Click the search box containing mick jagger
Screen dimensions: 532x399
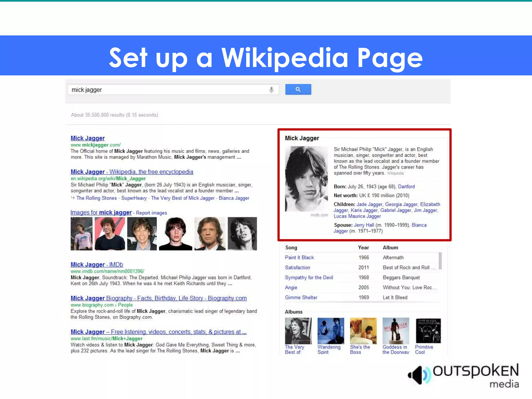click(x=173, y=90)
